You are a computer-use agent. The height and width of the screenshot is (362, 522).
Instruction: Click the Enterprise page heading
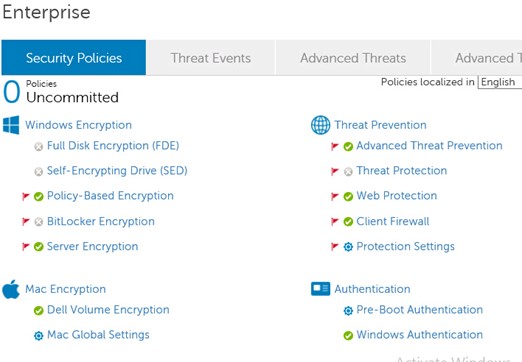pyautogui.click(x=46, y=12)
